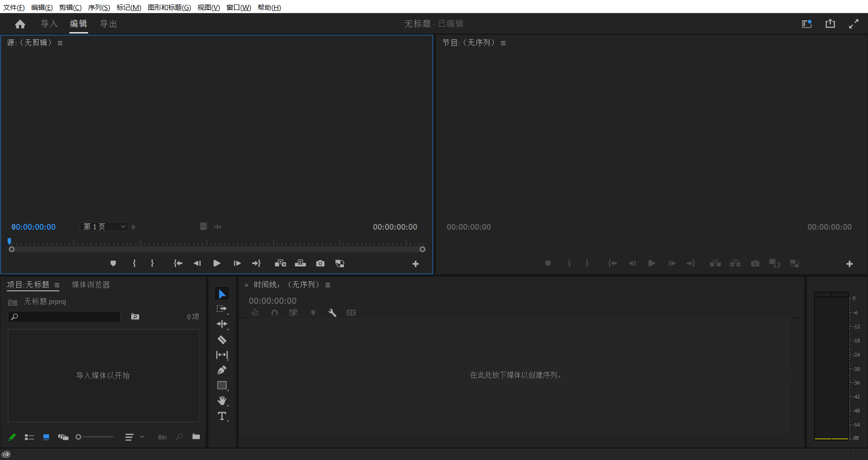This screenshot has height=460, width=868.
Task: Step back one frame in Source monitor
Action: point(197,263)
